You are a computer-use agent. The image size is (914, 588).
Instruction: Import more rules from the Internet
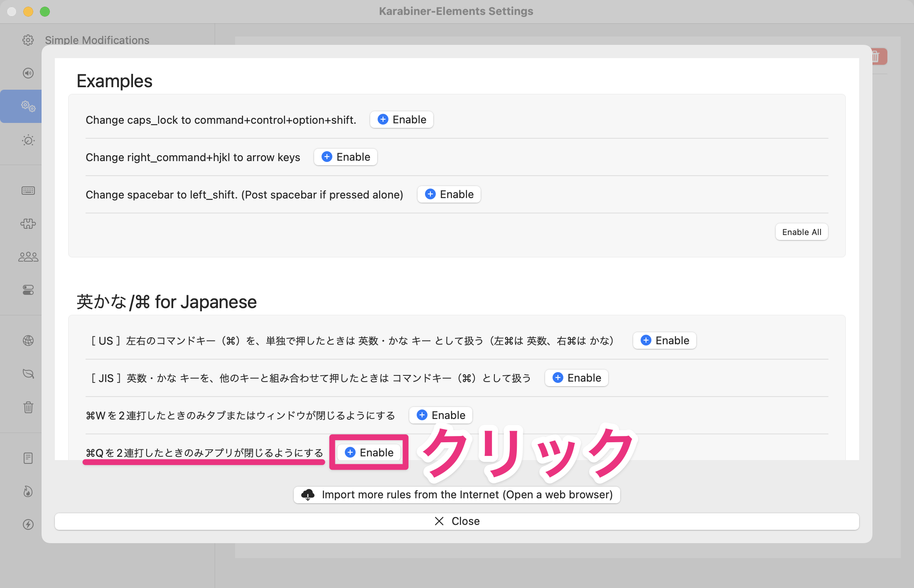tap(457, 495)
